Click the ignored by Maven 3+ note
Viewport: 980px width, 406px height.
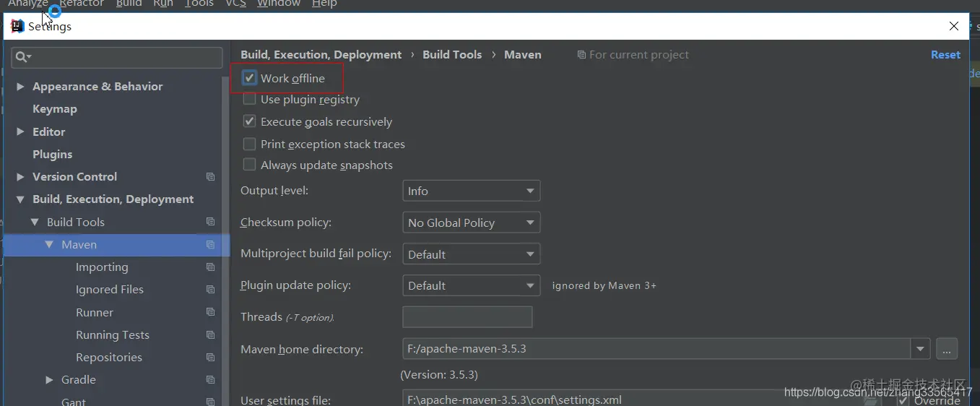[x=604, y=286]
